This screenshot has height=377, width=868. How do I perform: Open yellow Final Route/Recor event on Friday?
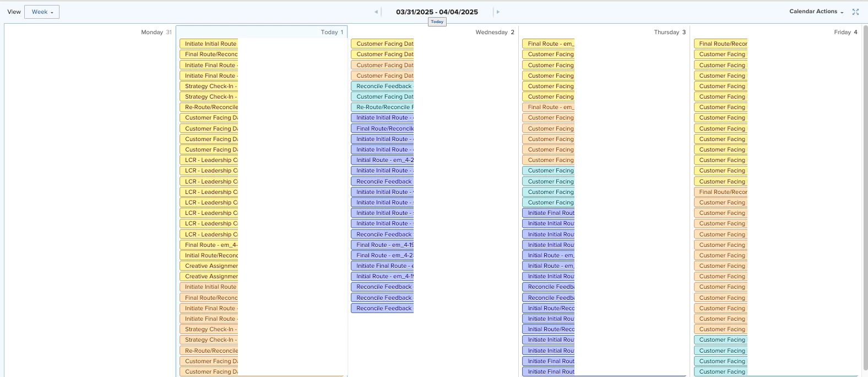721,44
